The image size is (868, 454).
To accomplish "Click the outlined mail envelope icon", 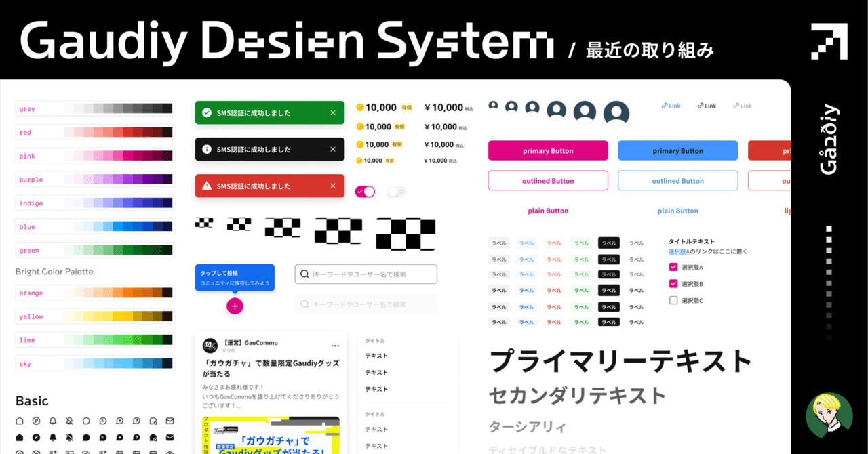I will [170, 421].
